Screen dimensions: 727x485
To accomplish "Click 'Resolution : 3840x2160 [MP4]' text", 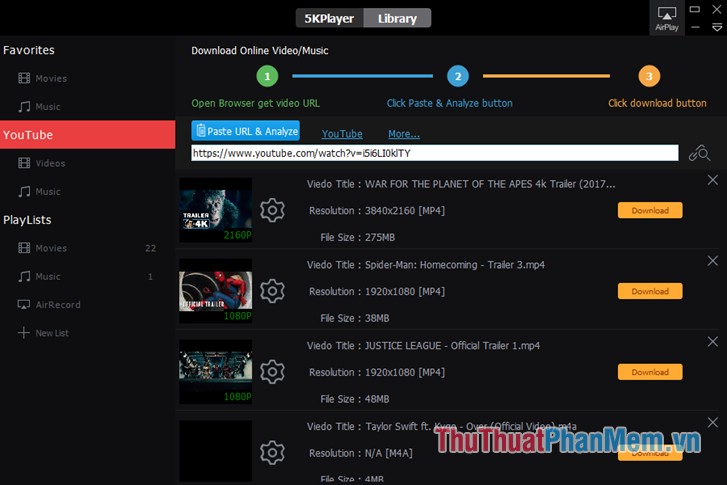I will (377, 211).
